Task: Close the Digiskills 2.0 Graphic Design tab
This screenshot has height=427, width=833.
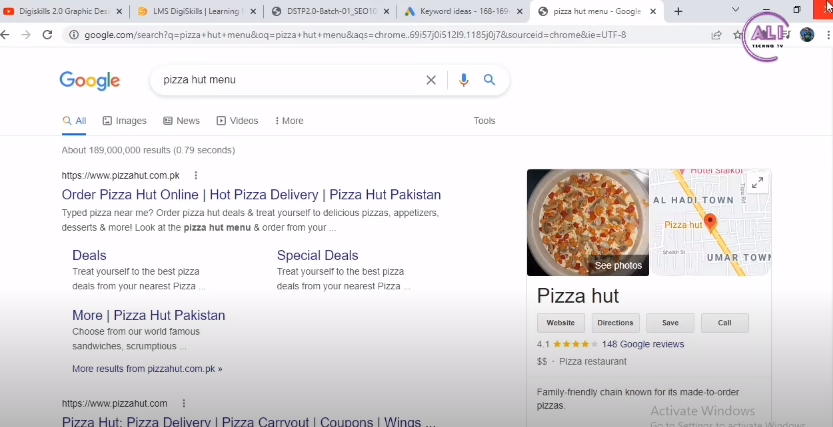Action: click(119, 11)
